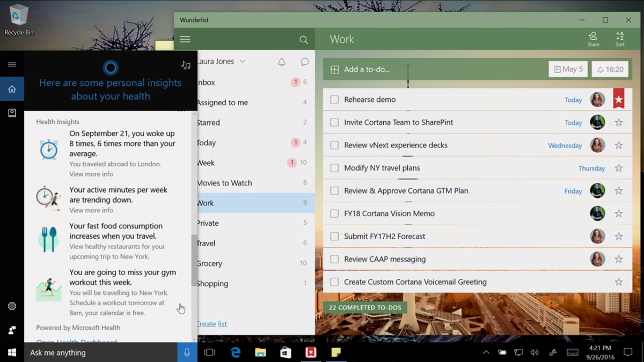Open the Grocery list

tap(256, 263)
